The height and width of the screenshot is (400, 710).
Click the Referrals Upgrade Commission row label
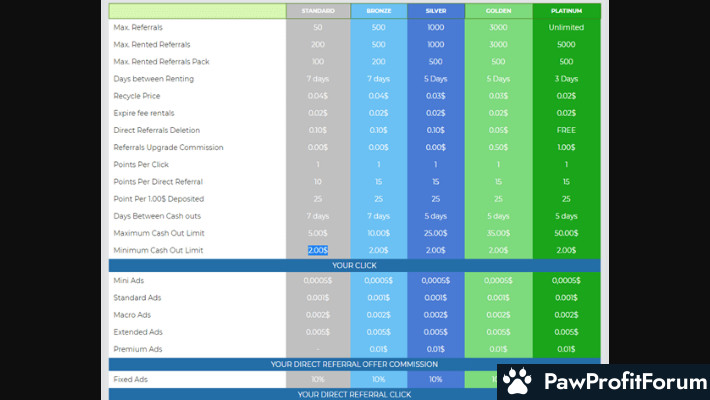(170, 148)
